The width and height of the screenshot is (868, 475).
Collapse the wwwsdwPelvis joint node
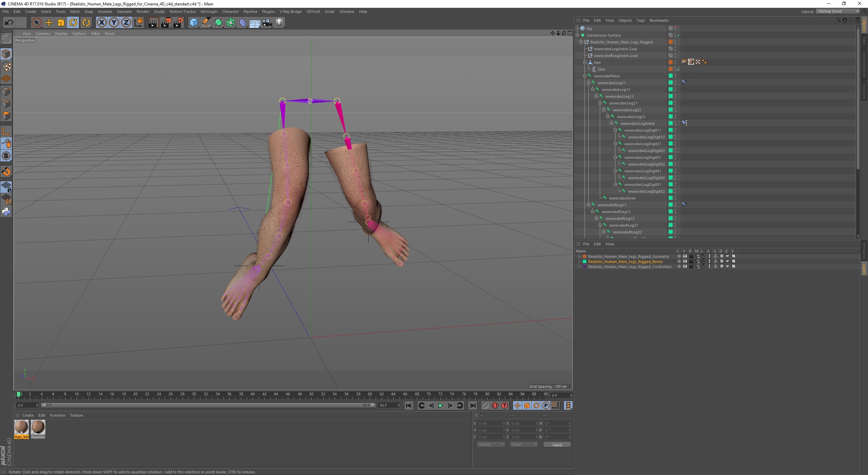coord(585,76)
